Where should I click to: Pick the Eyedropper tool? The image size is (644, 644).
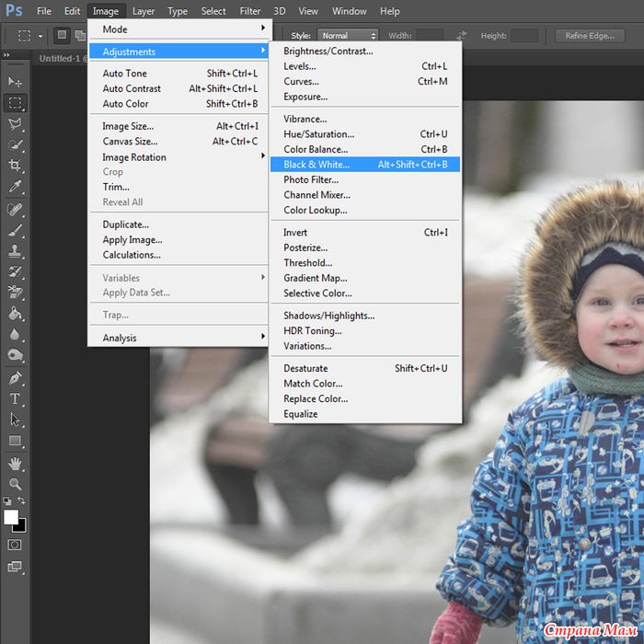(x=15, y=188)
